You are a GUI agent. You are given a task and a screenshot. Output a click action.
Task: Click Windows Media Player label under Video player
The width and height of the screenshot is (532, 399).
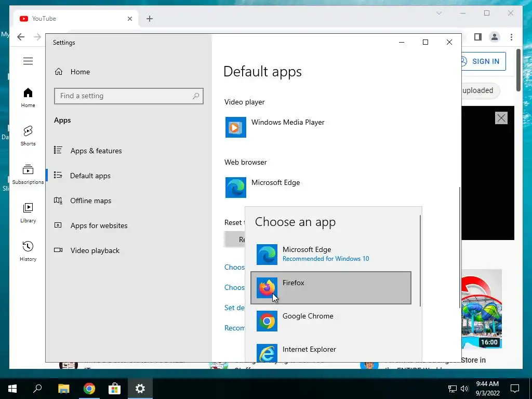[x=288, y=122]
